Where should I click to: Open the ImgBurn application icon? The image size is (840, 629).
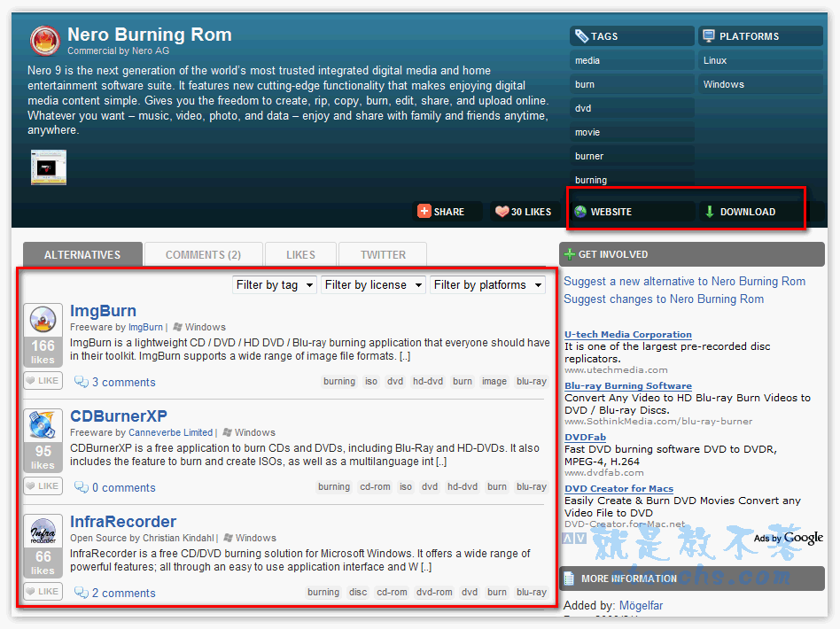(x=42, y=320)
